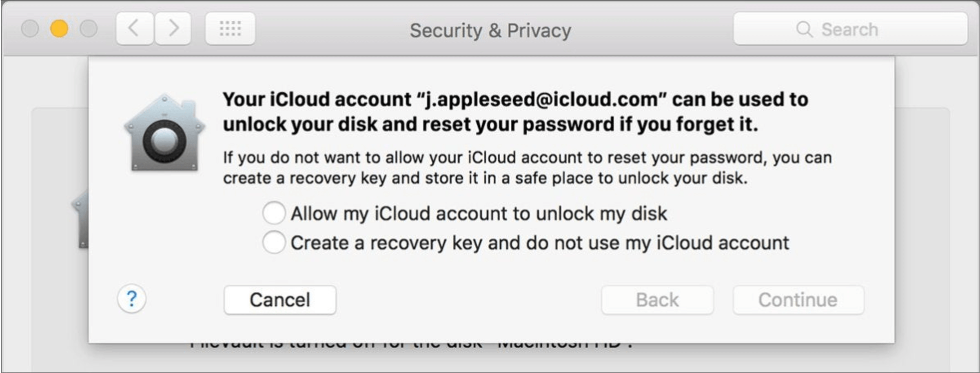Choose Create a recovery key option
980x373 pixels.
tap(274, 242)
